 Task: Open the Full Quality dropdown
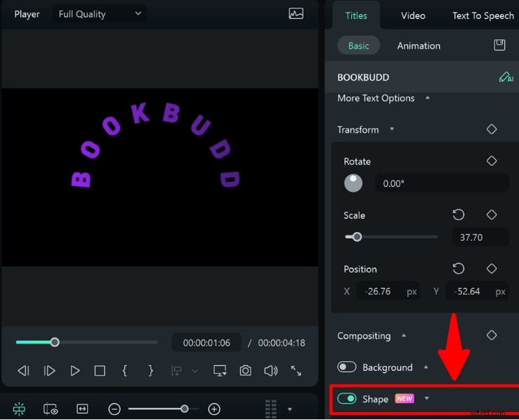click(x=99, y=14)
